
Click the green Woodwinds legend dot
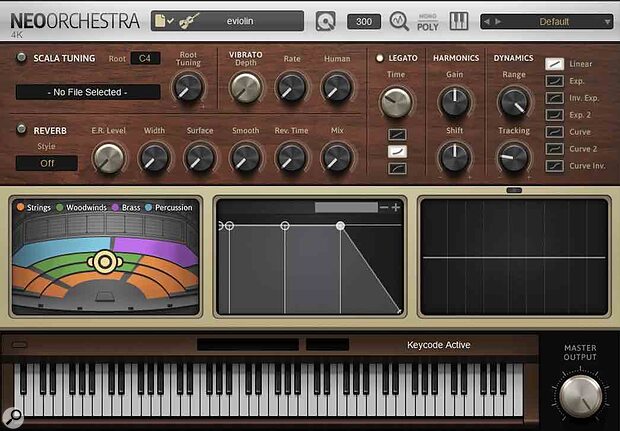coord(60,207)
